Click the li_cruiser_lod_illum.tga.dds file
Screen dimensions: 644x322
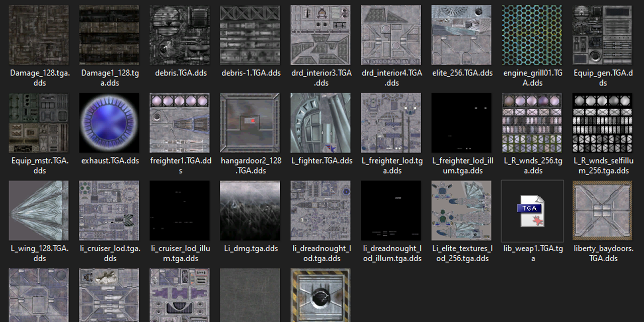pos(180,210)
